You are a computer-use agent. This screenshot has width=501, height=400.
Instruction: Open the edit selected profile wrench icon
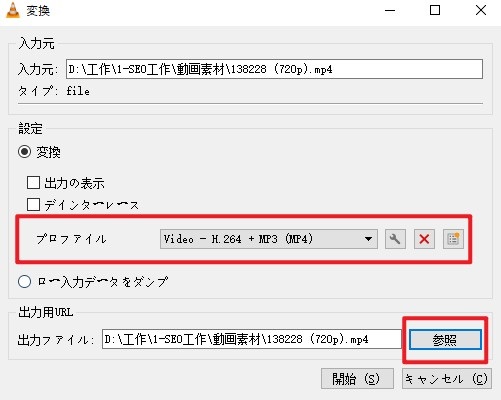395,239
